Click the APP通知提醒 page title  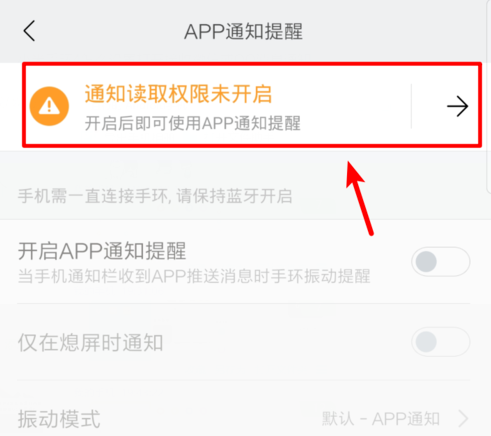[243, 31]
